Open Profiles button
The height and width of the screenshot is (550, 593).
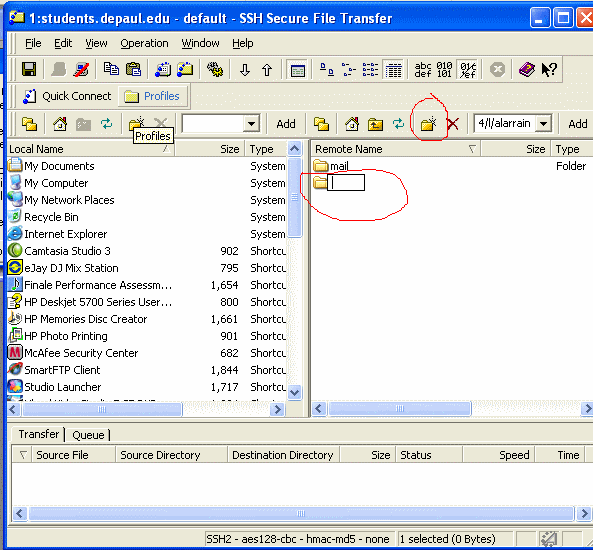point(152,96)
